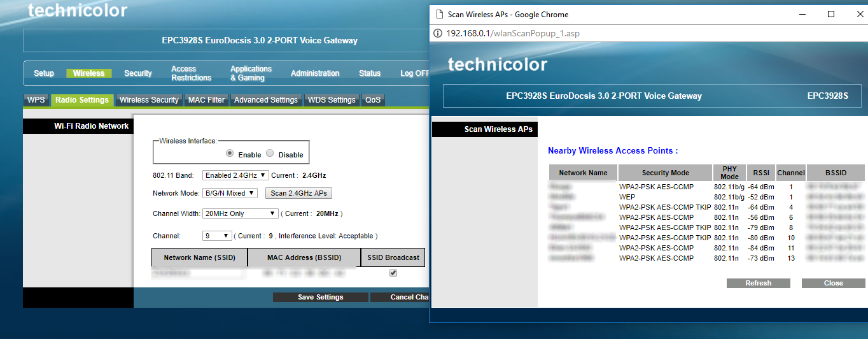Click the Network Name column header

(x=583, y=173)
